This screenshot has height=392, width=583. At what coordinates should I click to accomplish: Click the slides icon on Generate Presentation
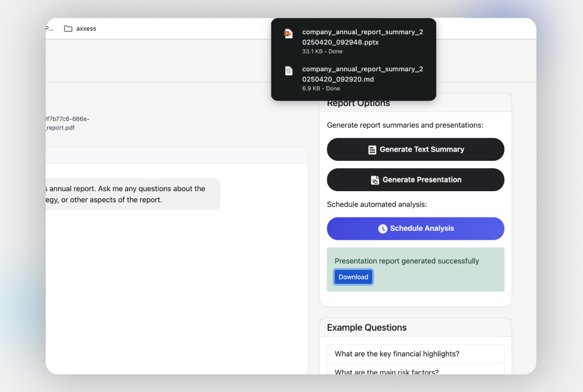(375, 180)
